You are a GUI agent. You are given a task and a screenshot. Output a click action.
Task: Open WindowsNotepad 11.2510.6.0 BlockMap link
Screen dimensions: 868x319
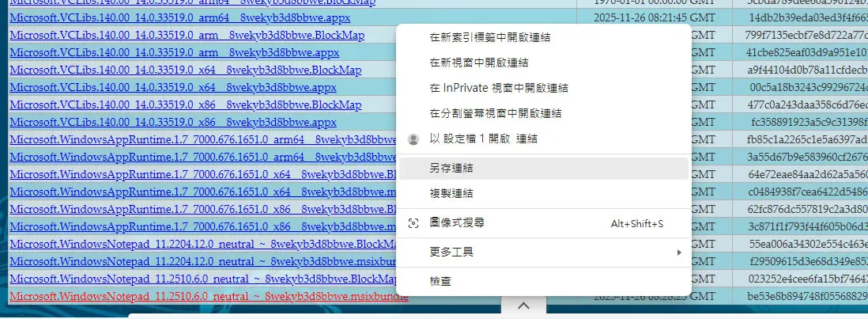point(203,278)
